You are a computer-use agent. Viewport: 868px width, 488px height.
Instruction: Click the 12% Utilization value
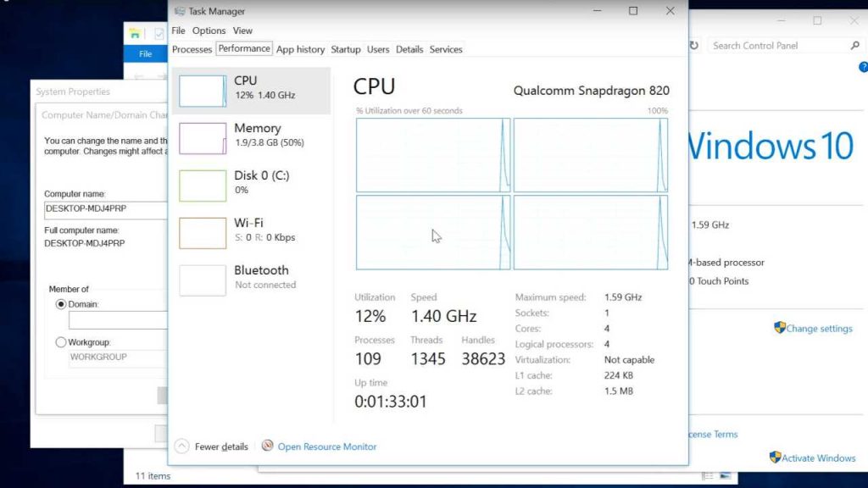370,316
